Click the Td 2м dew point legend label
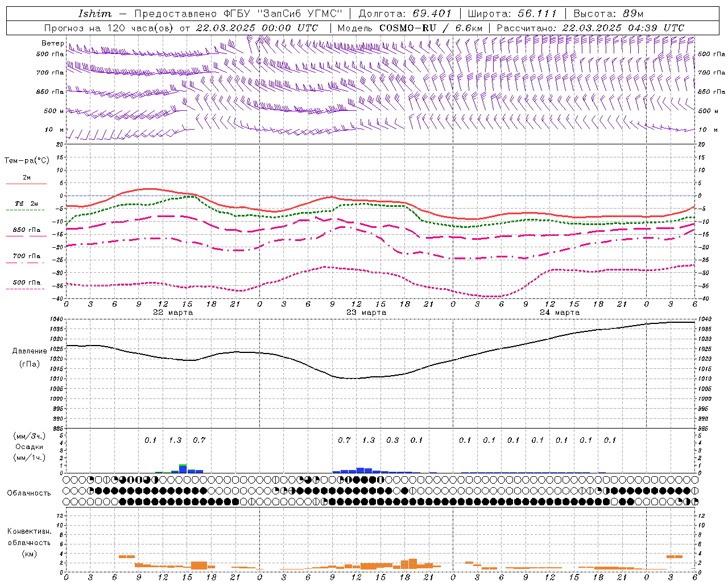The image size is (728, 582). (26, 203)
